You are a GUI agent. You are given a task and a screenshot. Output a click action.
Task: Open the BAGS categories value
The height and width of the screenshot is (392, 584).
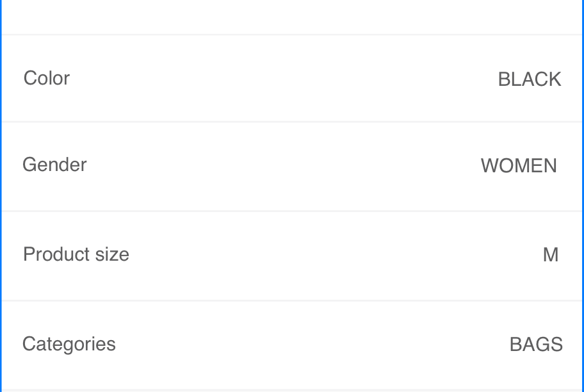coord(536,345)
